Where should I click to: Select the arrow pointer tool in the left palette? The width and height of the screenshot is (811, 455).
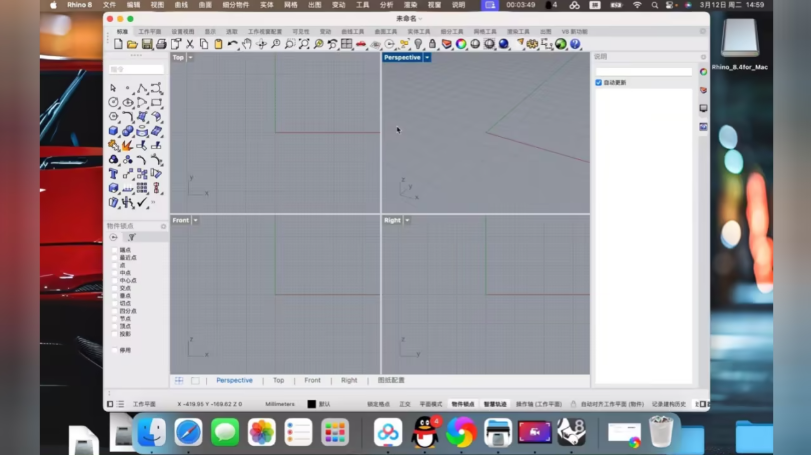point(113,88)
